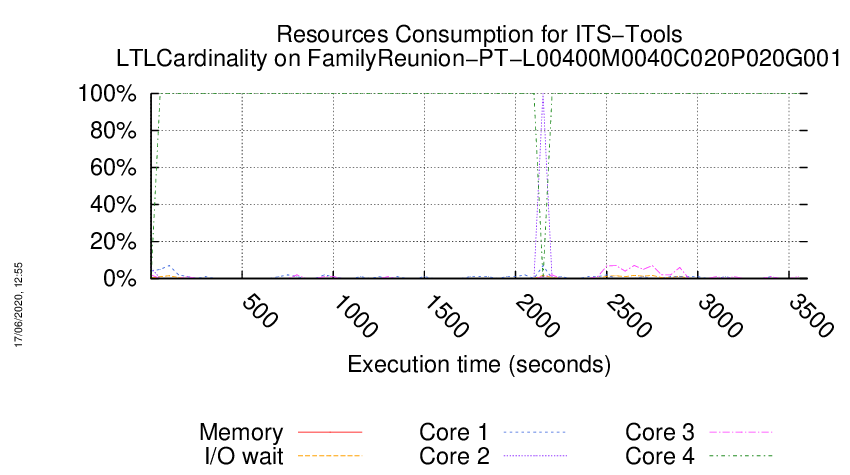The height and width of the screenshot is (475, 850).
Task: Click the 'Core 3' legend label
Action: pos(660,433)
